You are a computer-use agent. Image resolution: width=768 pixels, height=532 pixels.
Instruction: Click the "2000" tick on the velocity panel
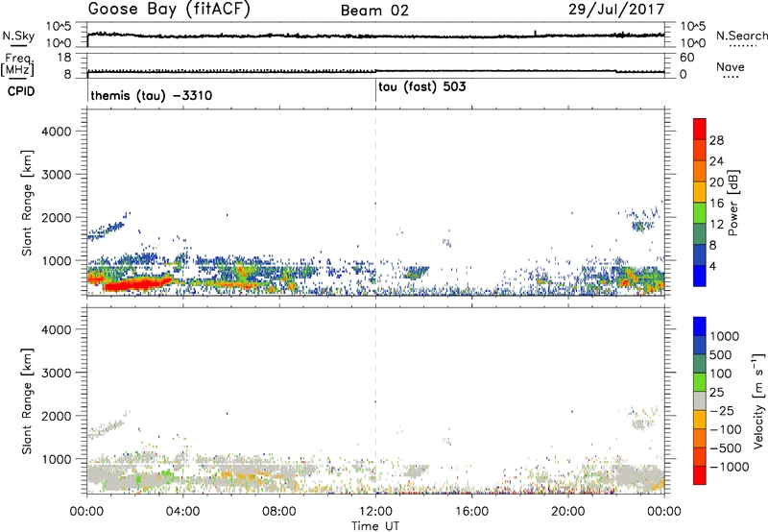tap(57, 416)
